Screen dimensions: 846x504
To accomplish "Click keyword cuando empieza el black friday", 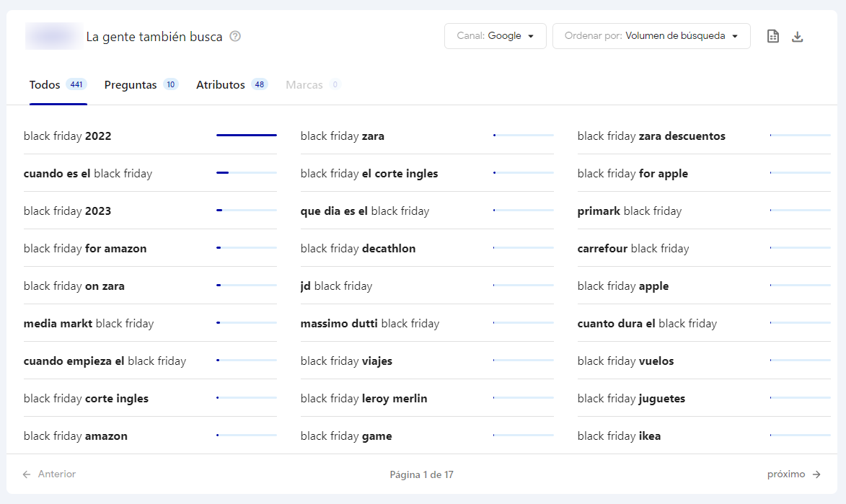I will click(105, 361).
